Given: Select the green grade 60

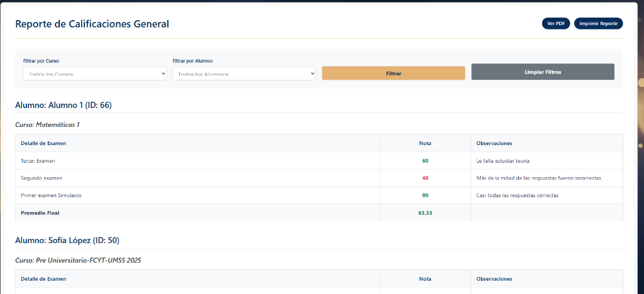Looking at the screenshot, I should click(x=425, y=161).
